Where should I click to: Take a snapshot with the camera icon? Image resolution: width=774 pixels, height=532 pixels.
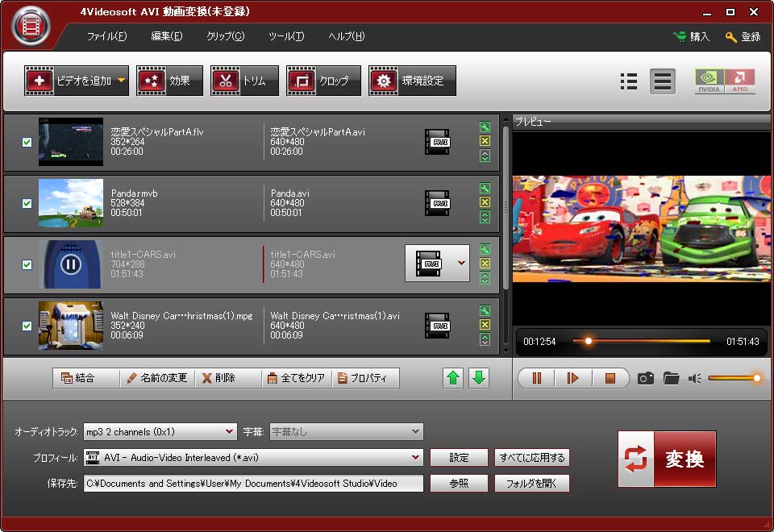(x=645, y=378)
